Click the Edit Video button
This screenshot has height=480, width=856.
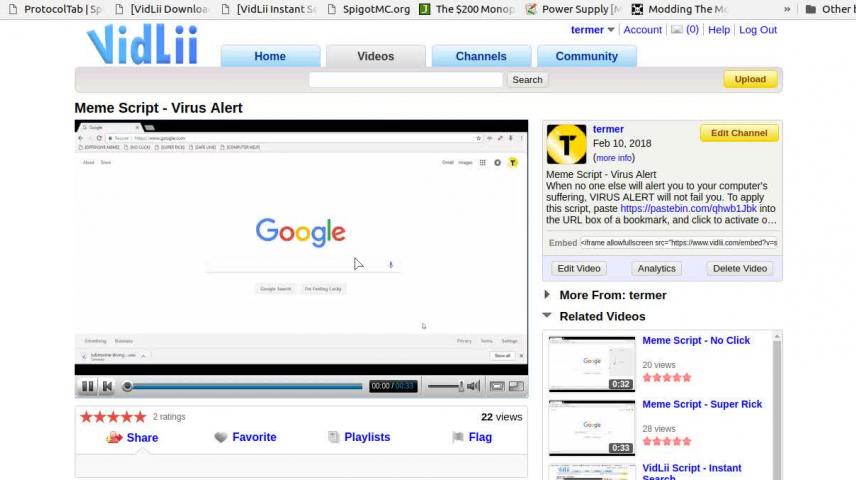[x=578, y=269]
